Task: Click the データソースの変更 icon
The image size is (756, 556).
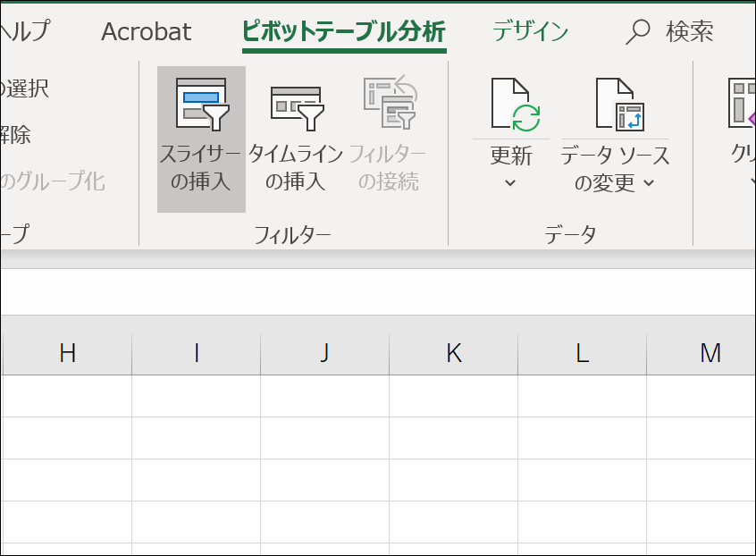Action: coord(619,105)
